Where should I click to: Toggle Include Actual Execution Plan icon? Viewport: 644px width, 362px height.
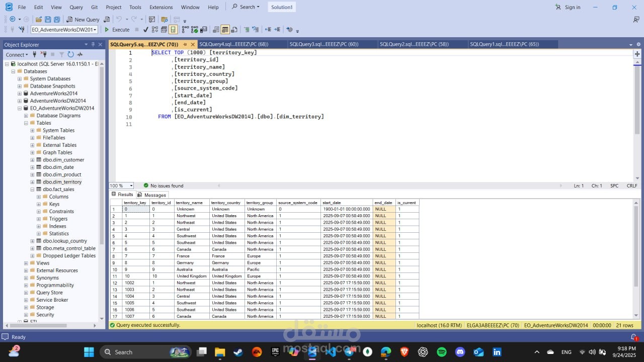click(185, 30)
